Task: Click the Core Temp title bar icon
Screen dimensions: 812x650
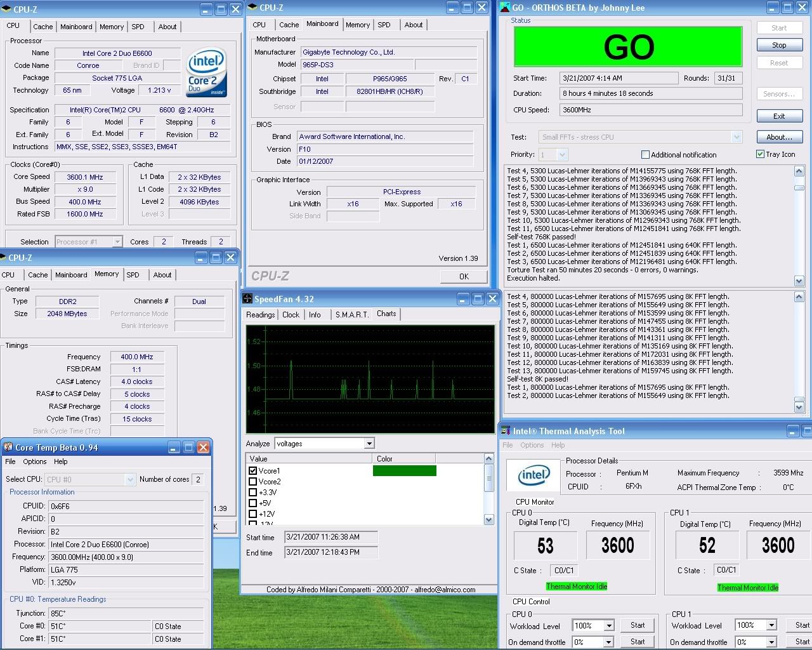Action: pyautogui.click(x=8, y=447)
